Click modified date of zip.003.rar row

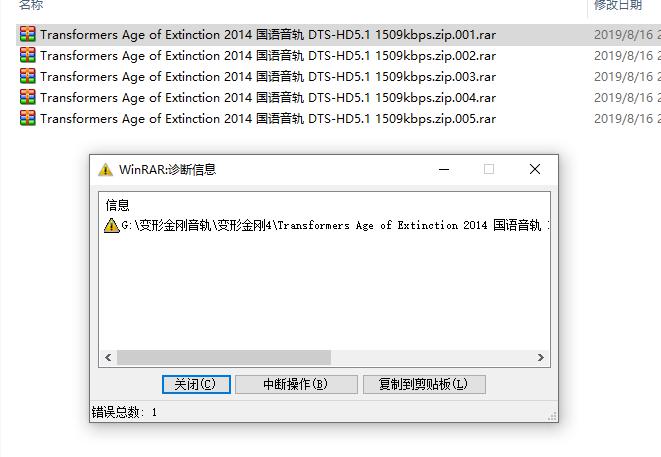click(627, 77)
